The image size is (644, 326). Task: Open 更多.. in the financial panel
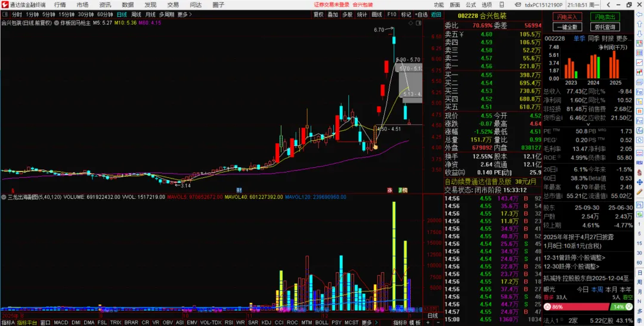[623, 38]
